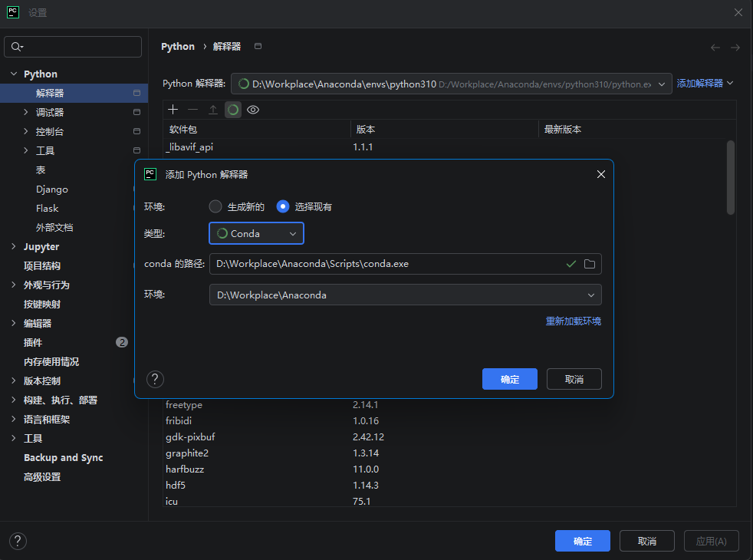Close the Add Python Interpreter dialog
Viewport: 753px width, 560px height.
click(x=600, y=174)
